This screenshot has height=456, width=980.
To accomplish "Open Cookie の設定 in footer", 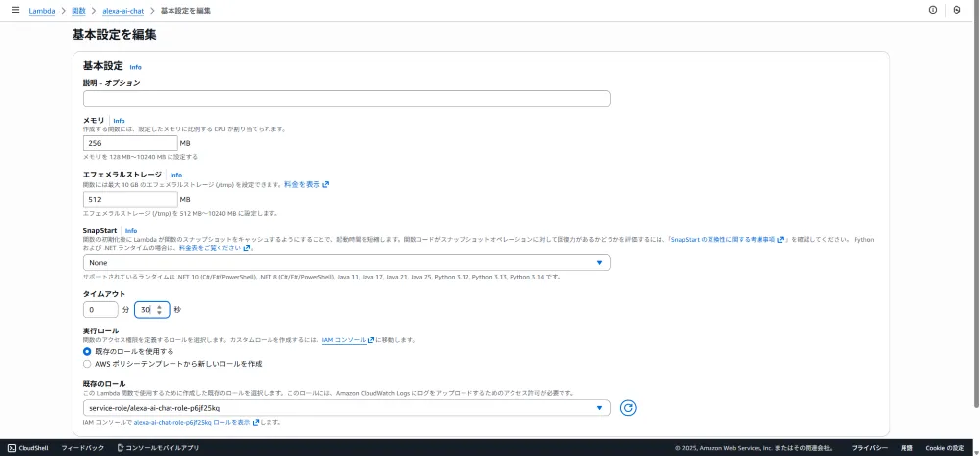I will [945, 448].
